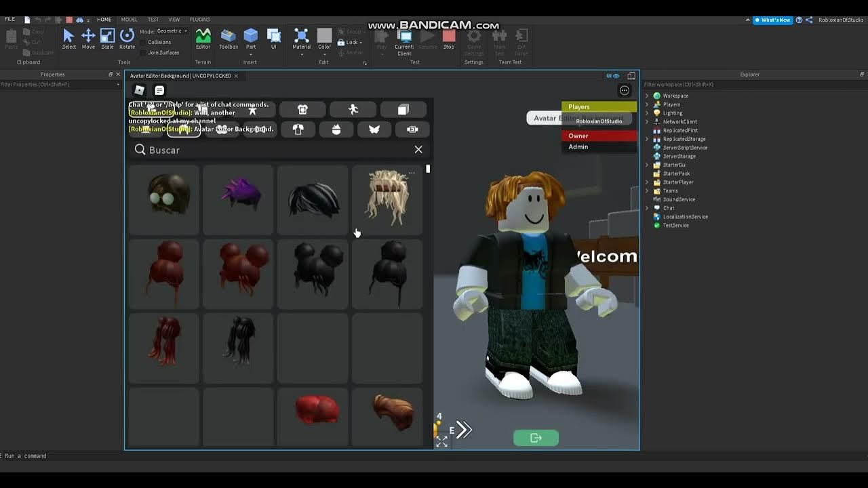Click the RobloxianOfStudio account name
The image size is (868, 488).
point(841,20)
